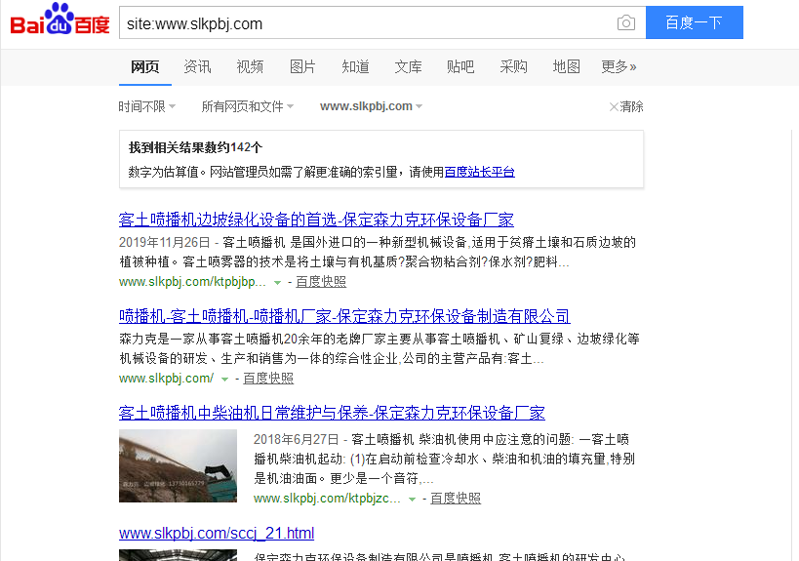The image size is (799, 561).
Task: Open the 采购 tab
Action: (514, 67)
